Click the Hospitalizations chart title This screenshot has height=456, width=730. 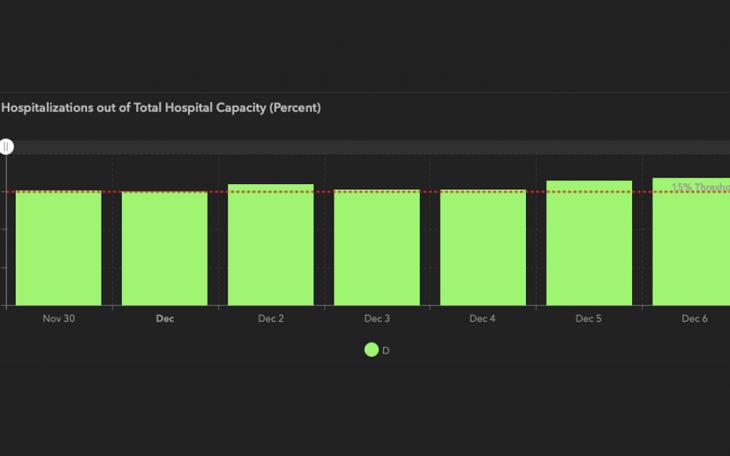click(161, 108)
